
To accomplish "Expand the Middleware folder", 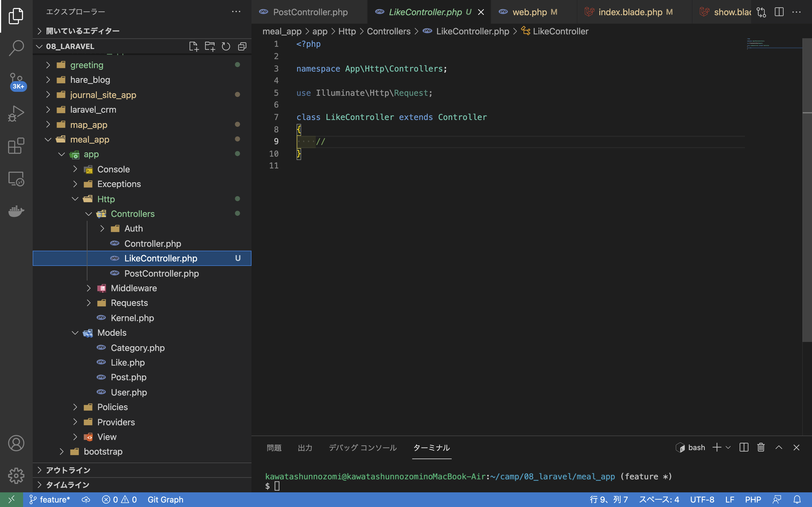I will point(89,288).
